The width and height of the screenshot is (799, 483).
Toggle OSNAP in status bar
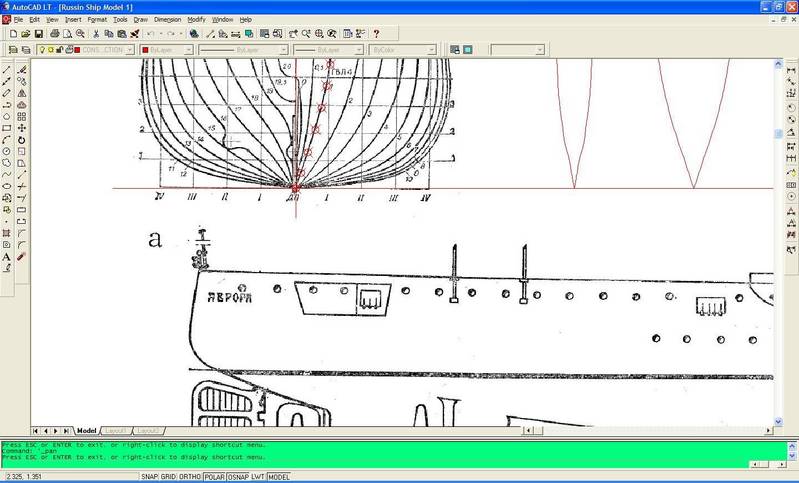pos(237,477)
